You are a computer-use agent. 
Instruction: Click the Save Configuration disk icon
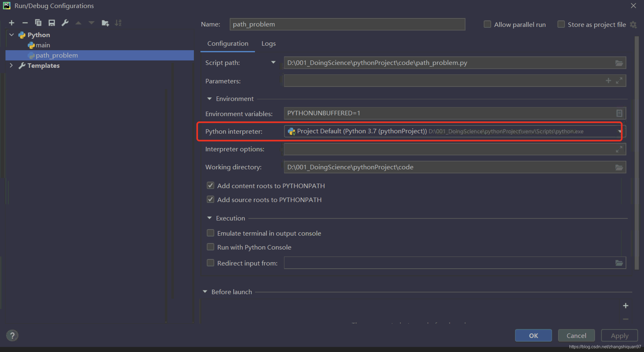pos(52,23)
